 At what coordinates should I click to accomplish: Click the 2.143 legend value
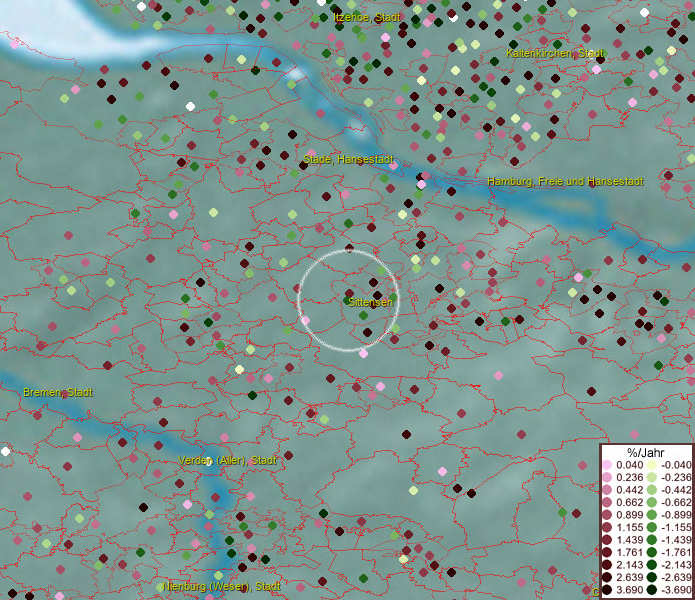click(x=629, y=565)
